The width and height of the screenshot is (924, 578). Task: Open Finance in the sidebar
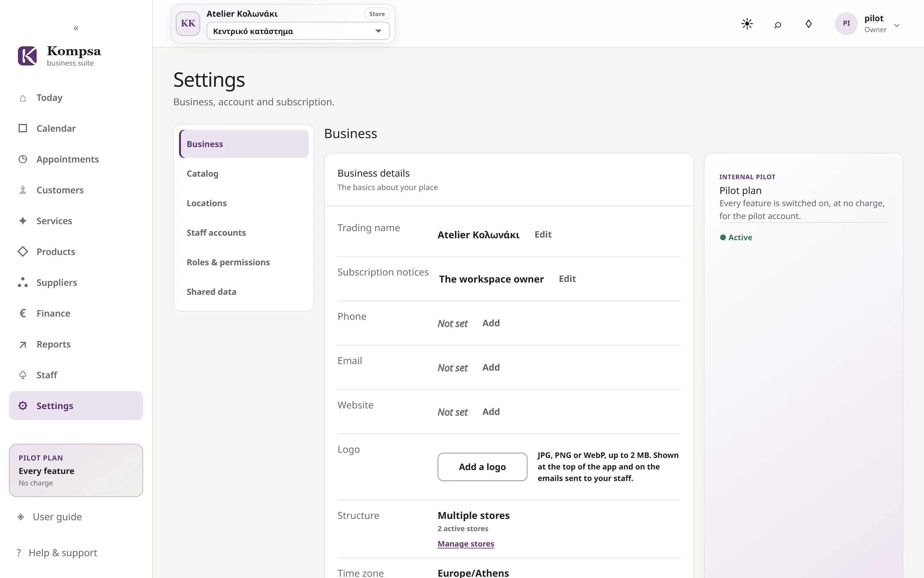[x=76, y=313]
